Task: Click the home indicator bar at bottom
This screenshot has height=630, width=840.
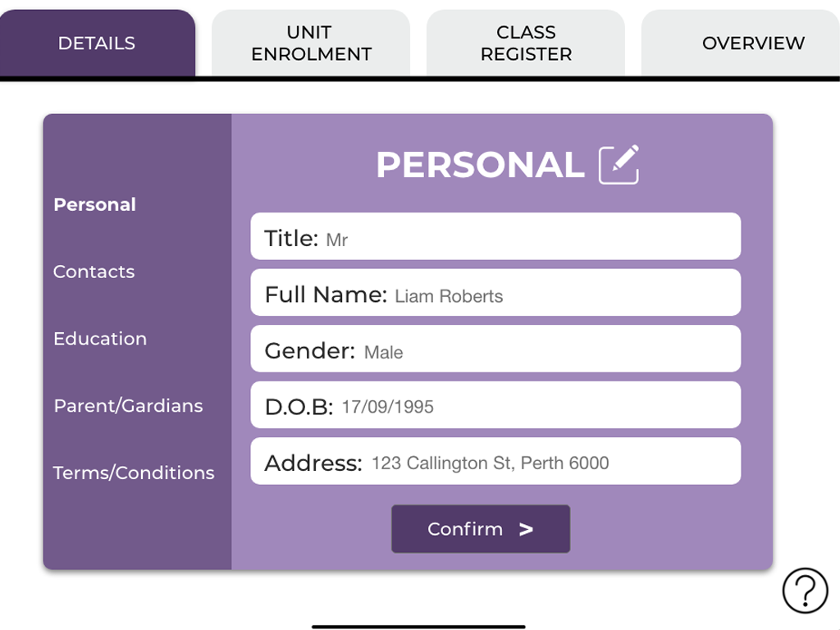Action: [x=418, y=626]
